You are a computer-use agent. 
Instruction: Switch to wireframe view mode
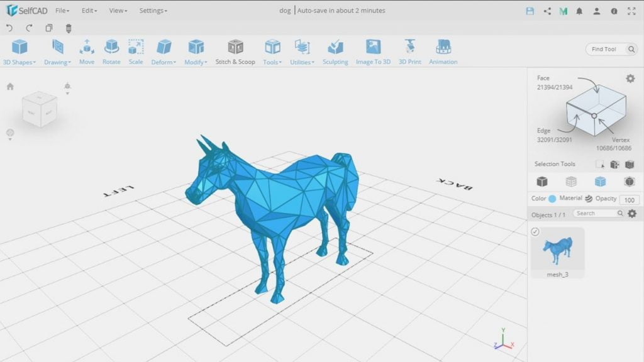click(x=571, y=182)
